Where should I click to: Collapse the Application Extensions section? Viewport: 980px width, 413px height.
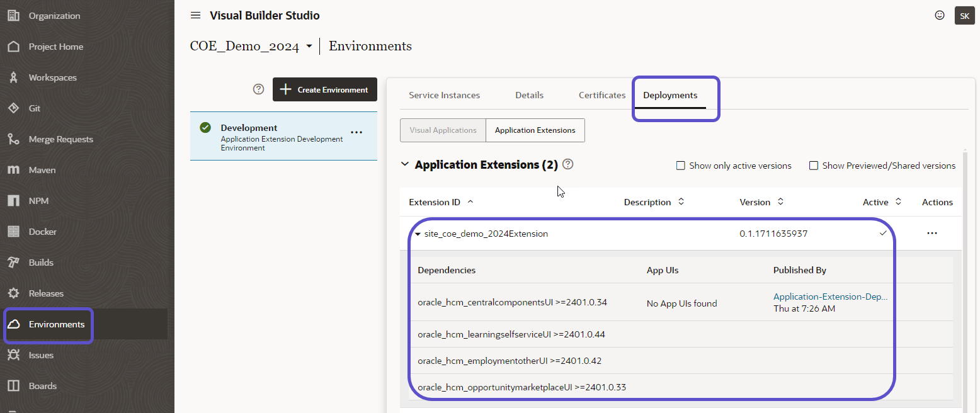point(405,164)
